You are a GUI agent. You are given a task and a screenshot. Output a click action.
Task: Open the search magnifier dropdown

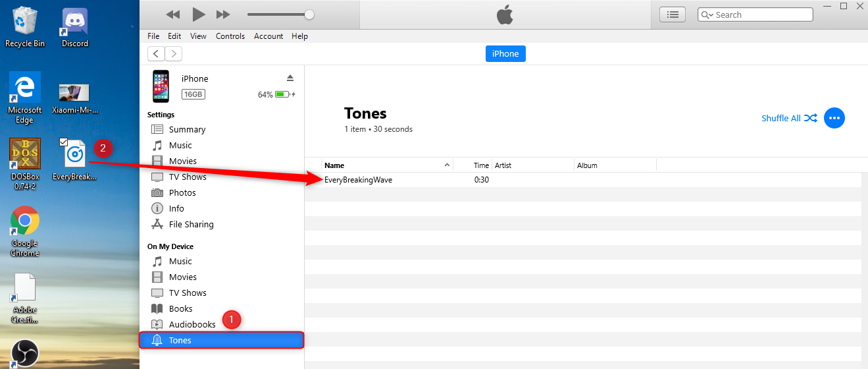[x=707, y=14]
